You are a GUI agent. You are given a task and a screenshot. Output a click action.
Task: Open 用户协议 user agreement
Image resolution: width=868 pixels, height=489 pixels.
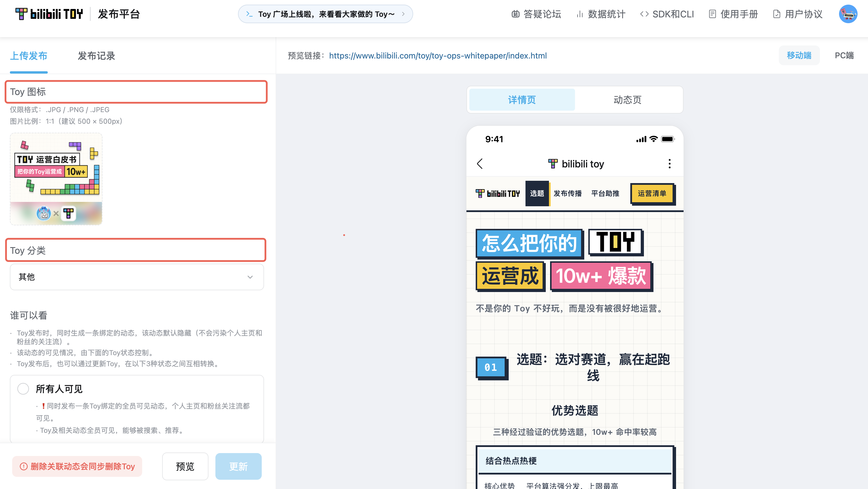[798, 14]
